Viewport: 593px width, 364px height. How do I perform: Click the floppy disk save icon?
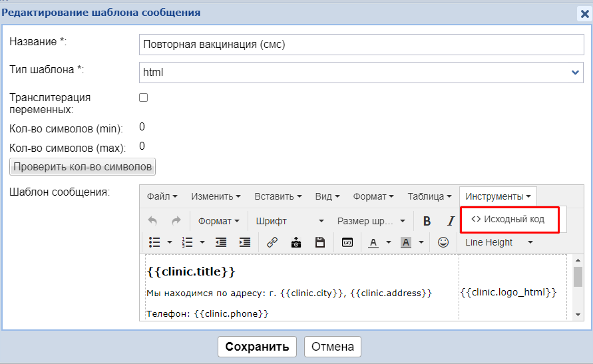tap(320, 242)
